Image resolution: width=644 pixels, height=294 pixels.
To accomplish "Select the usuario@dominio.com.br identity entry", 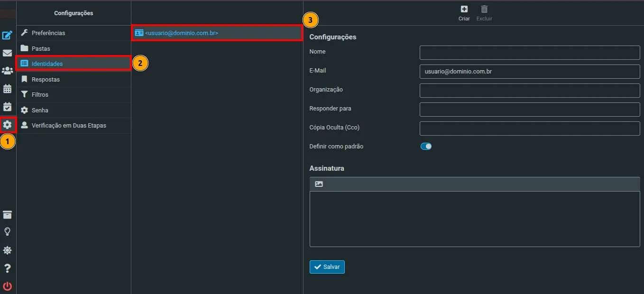I will pyautogui.click(x=217, y=33).
